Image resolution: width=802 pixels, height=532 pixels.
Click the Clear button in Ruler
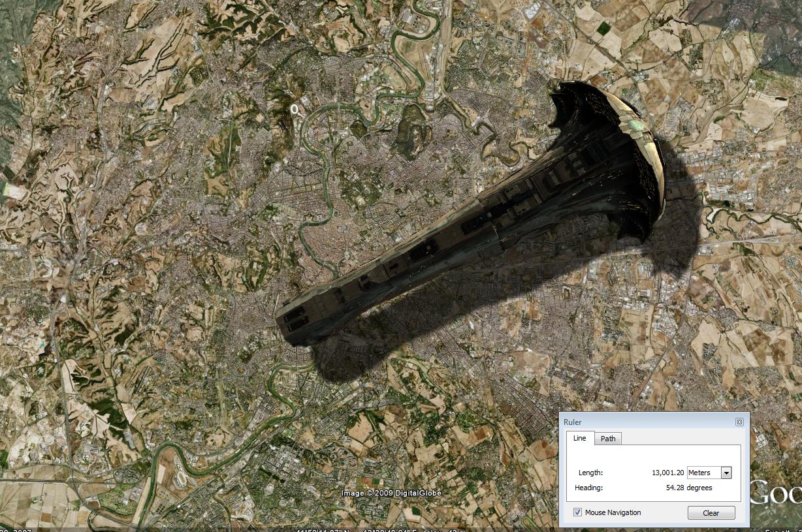tap(711, 513)
